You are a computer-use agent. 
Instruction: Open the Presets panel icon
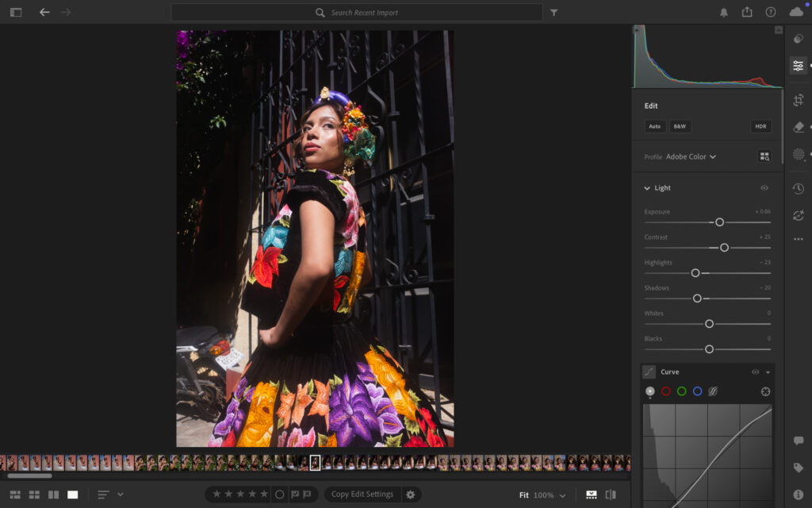pos(798,37)
